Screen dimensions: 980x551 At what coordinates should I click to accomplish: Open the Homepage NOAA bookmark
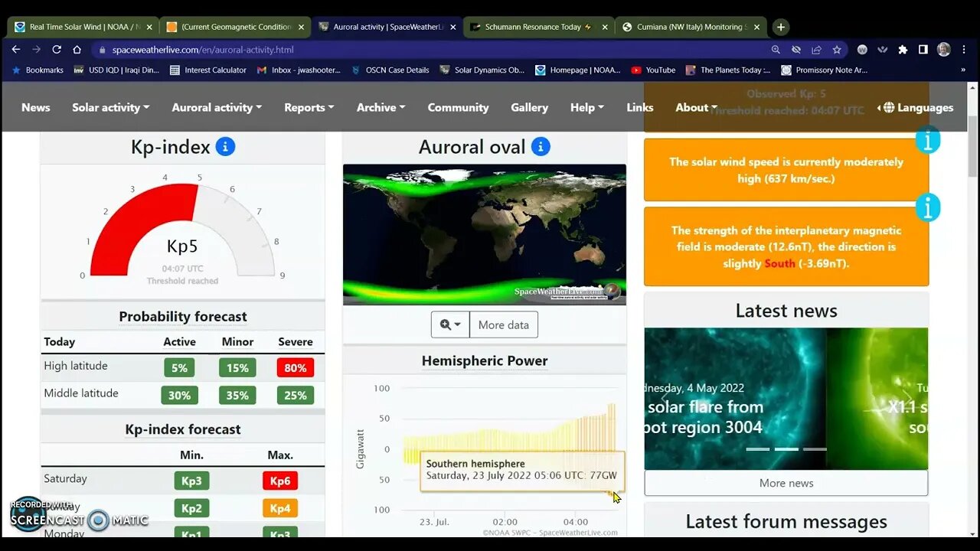tap(577, 70)
